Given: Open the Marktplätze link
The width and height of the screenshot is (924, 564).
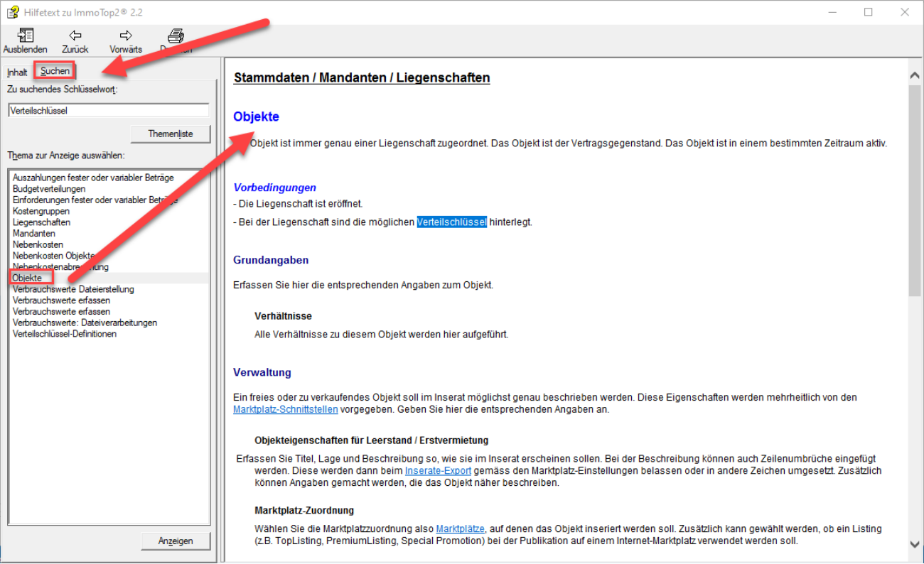Looking at the screenshot, I should 461,529.
